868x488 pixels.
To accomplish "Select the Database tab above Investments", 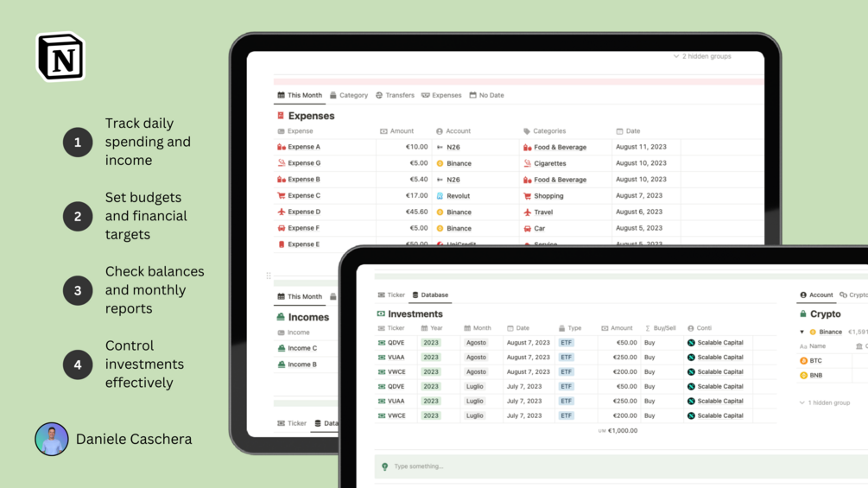I will point(430,295).
